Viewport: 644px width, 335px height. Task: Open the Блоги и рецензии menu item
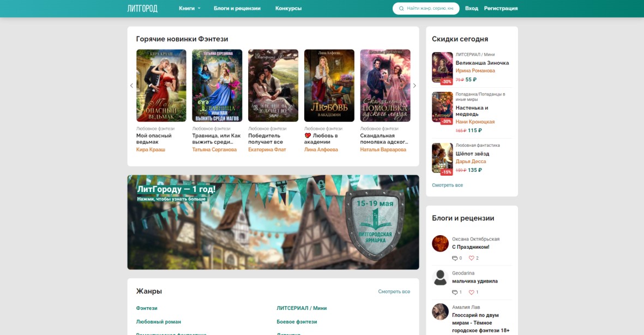pos(237,8)
